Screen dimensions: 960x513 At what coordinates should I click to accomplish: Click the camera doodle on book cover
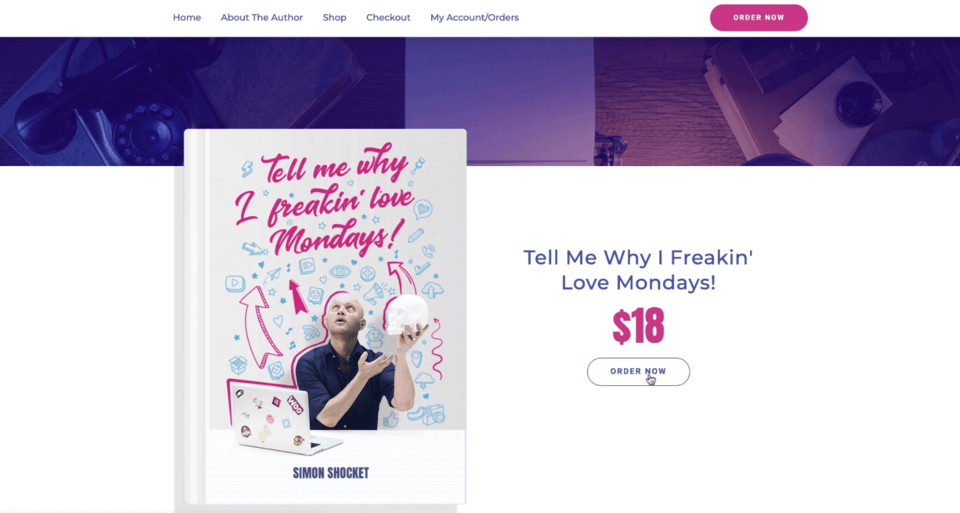[x=429, y=415]
